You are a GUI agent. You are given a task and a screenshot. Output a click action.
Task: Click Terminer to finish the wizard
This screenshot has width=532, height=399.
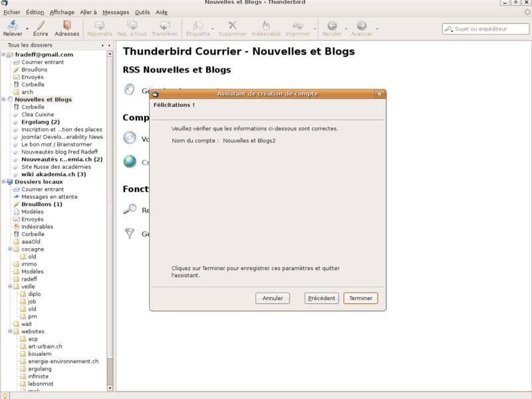point(360,298)
